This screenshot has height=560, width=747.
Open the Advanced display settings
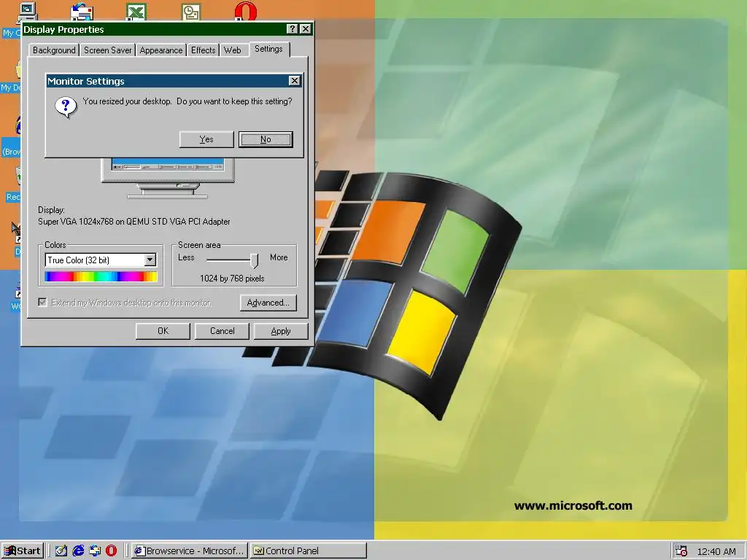[268, 303]
